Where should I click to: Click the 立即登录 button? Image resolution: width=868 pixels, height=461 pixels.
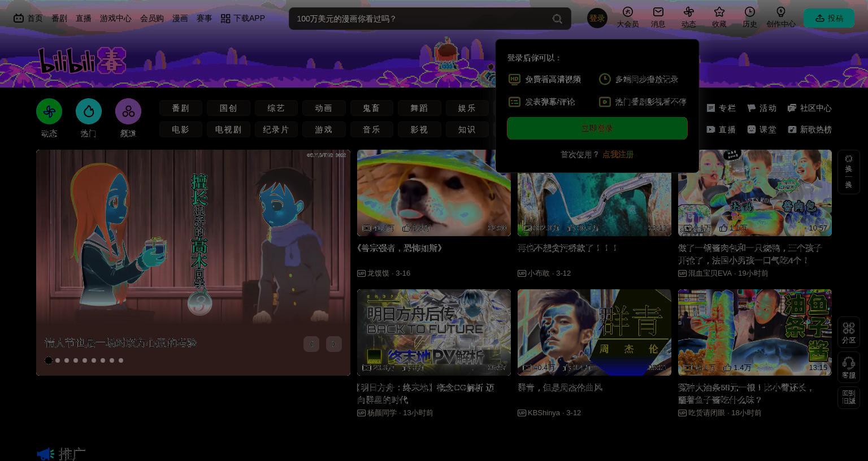coord(597,128)
